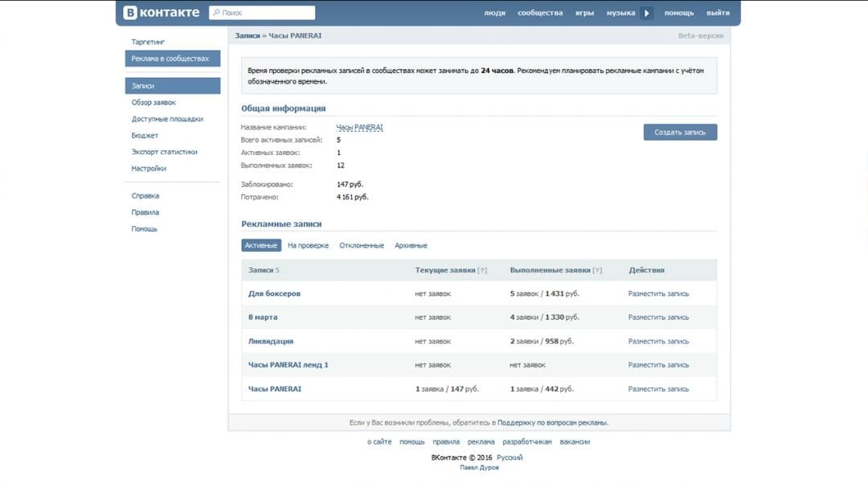The width and height of the screenshot is (868, 488).
Task: Open помощь footer link
Action: pos(411,442)
